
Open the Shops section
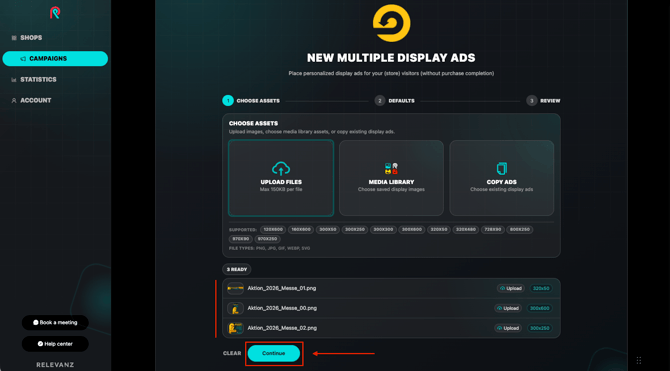[x=31, y=38]
